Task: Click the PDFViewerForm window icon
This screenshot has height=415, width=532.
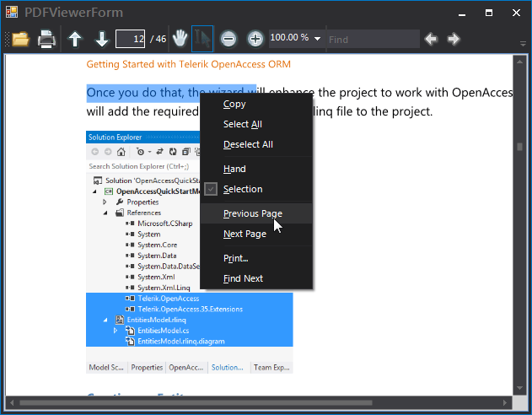Action: click(x=12, y=12)
